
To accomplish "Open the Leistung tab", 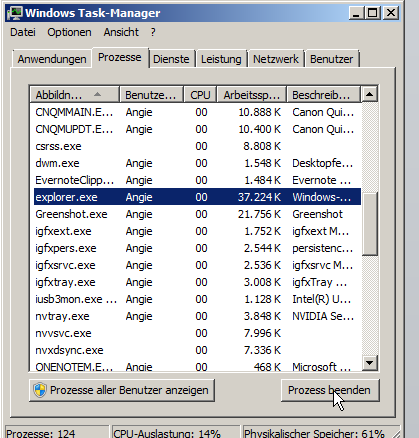I will click(x=221, y=59).
